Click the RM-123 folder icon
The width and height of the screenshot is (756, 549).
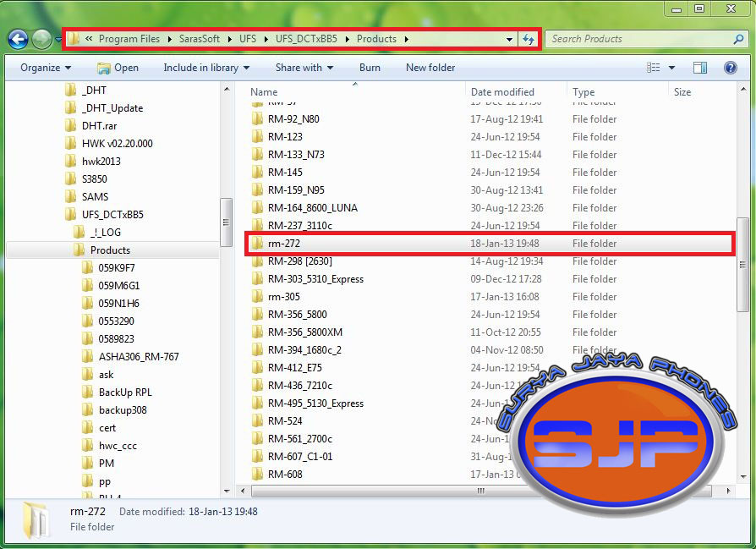pos(257,136)
